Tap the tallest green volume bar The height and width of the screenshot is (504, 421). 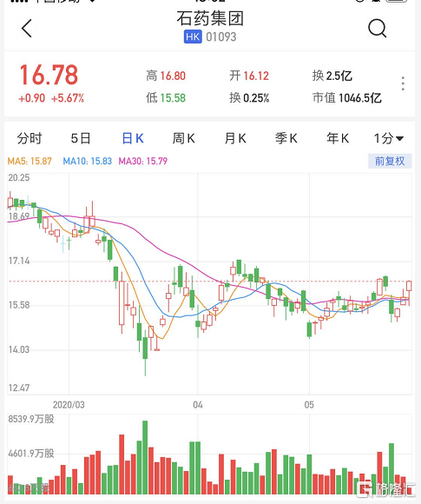click(145, 457)
